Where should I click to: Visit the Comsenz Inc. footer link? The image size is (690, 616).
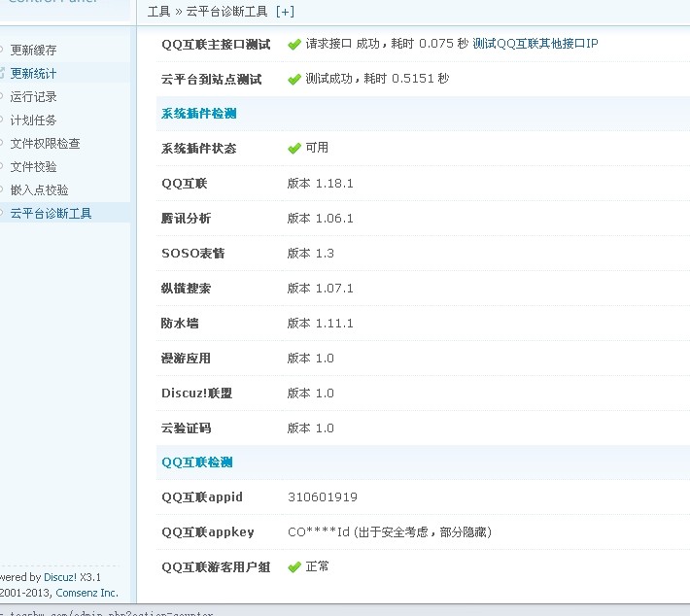tap(86, 592)
